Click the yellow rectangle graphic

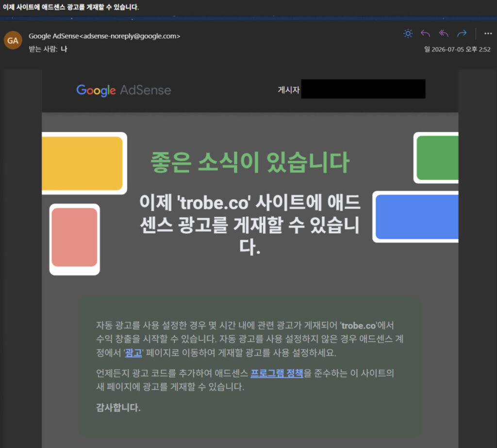coord(83,163)
